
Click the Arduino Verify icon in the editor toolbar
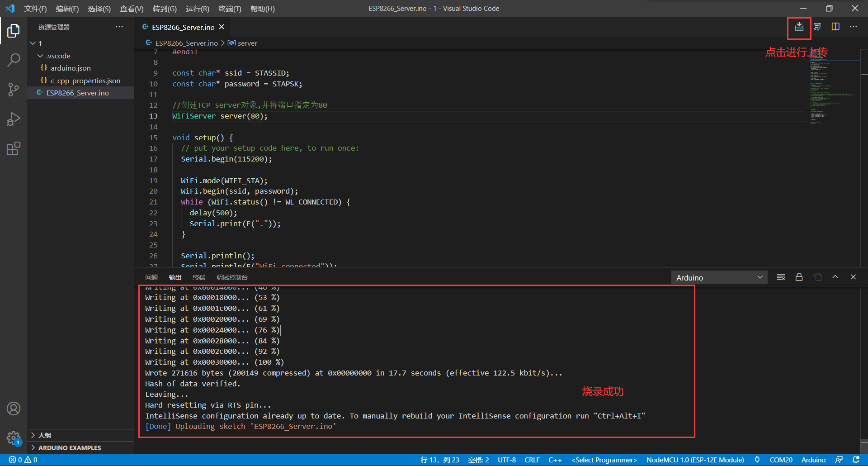click(817, 27)
